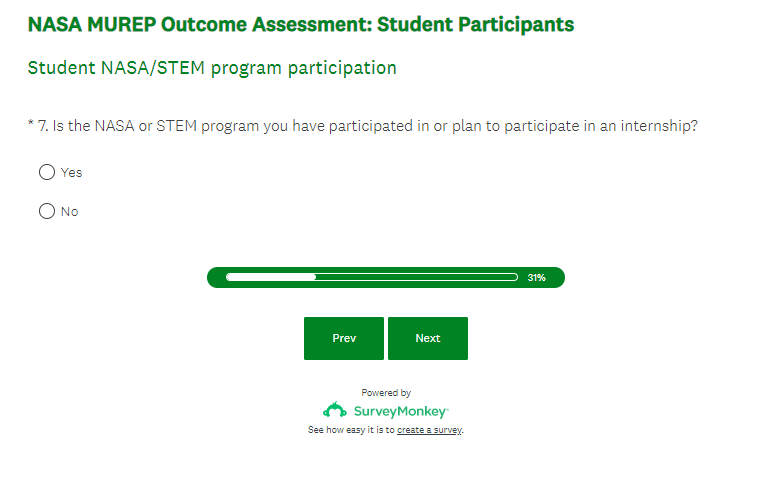
Task: Open the "create a survey" link
Action: pyautogui.click(x=429, y=430)
